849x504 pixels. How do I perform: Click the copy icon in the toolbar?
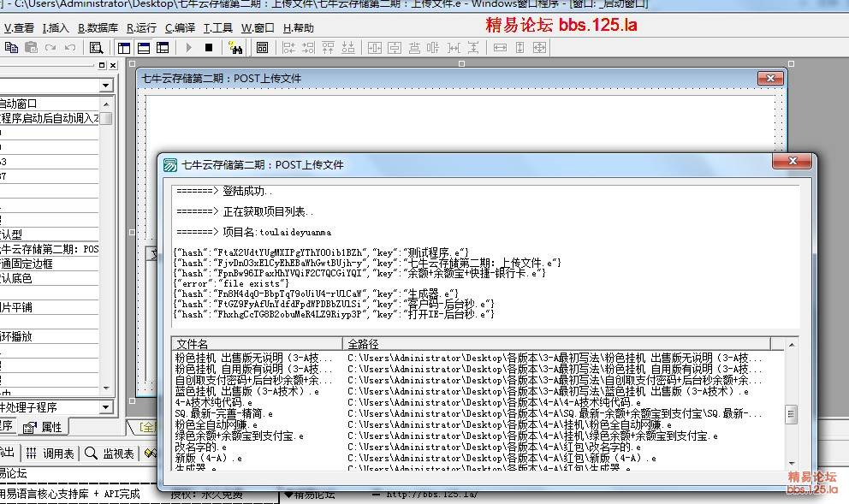[x=11, y=48]
